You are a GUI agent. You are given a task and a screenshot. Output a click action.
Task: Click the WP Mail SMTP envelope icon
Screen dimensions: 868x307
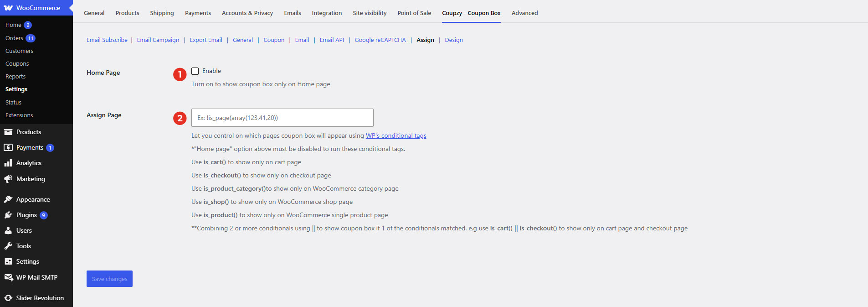8,277
